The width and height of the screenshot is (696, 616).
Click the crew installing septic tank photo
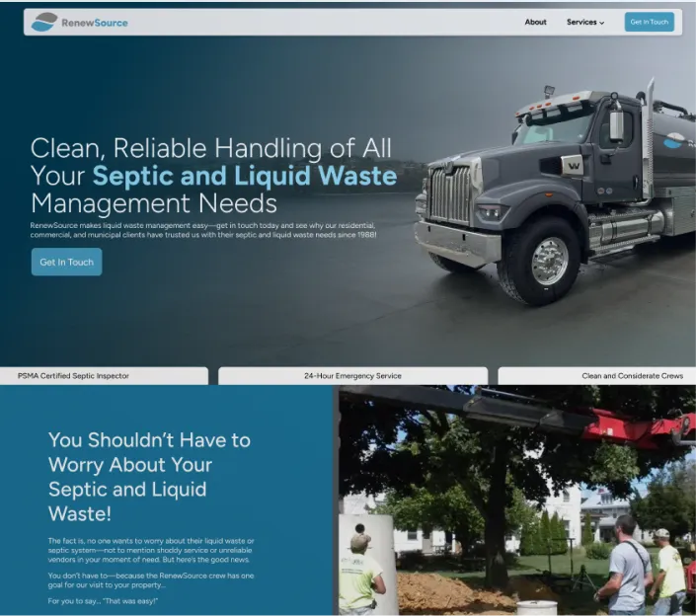[517, 500]
